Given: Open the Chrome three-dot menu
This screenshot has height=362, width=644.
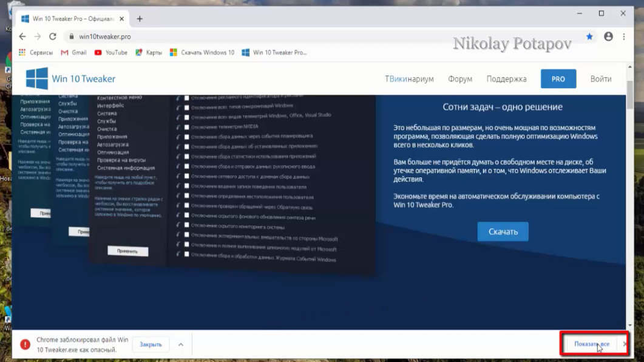Looking at the screenshot, I should (x=624, y=36).
